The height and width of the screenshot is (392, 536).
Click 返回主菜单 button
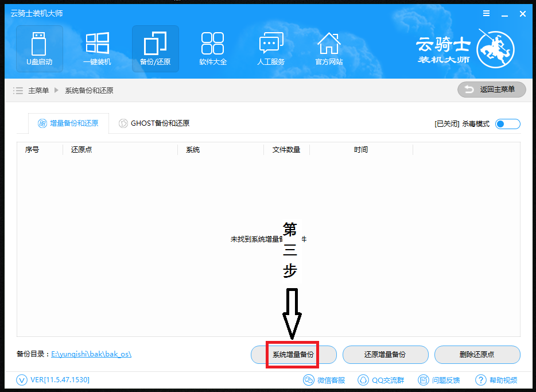point(492,90)
